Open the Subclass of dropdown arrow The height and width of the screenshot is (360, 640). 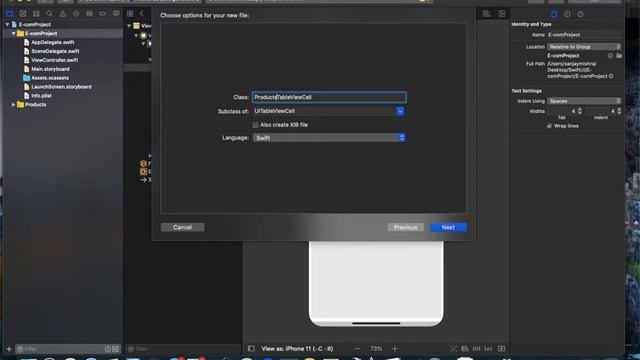[x=400, y=111]
